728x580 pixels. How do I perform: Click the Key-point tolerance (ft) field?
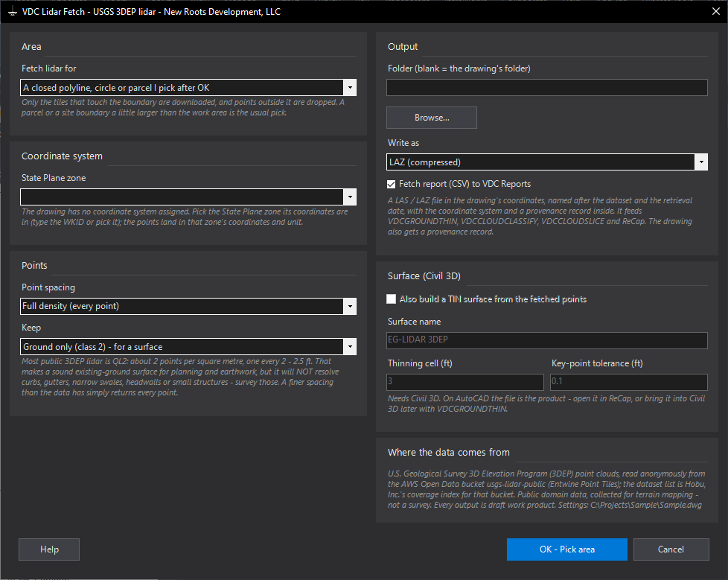pyautogui.click(x=629, y=382)
